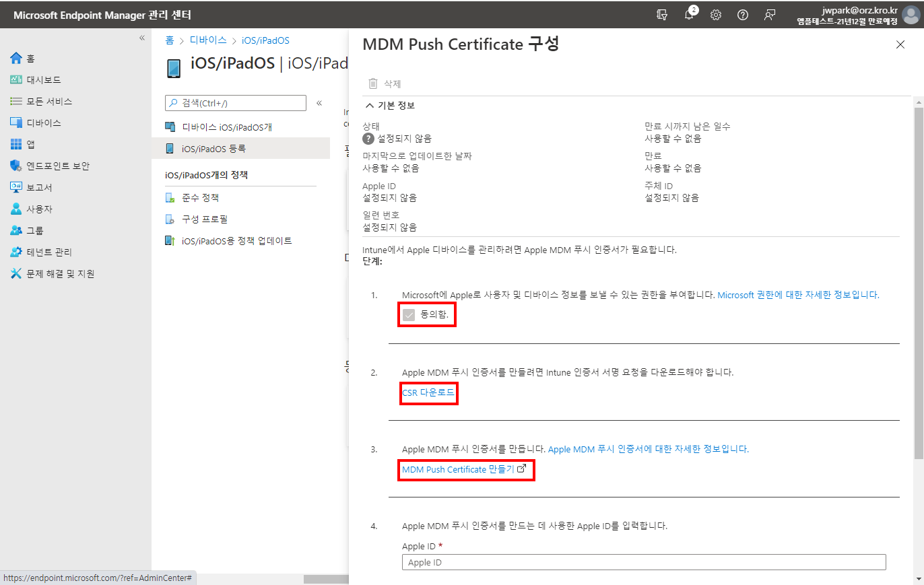The image size is (924, 585).
Task: Click the iOS/iPadOS개의 정책 section heading
Action: [x=207, y=175]
